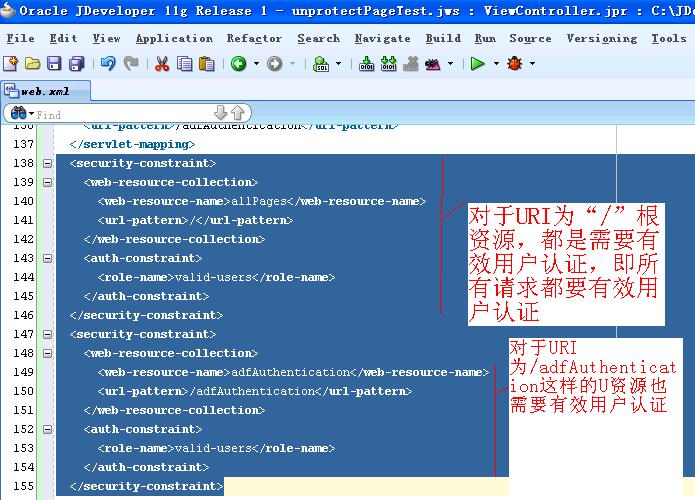This screenshot has height=500, width=695.
Task: Click the New file toolbar icon
Action: 11,64
